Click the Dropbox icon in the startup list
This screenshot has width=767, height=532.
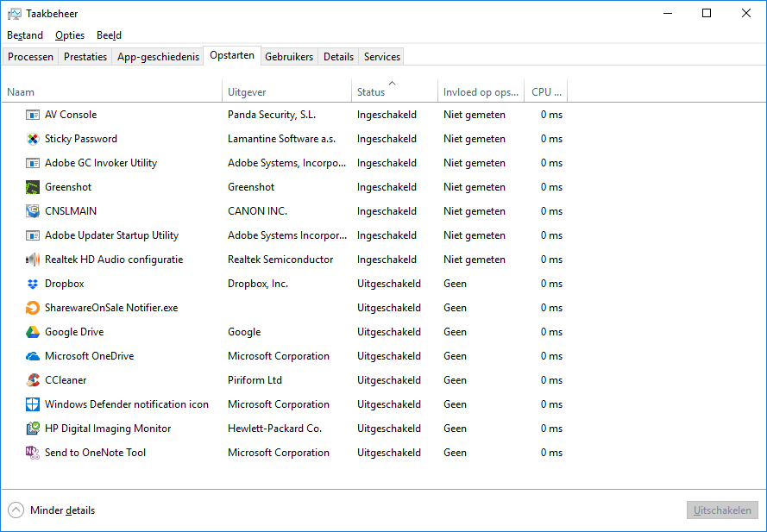33,284
